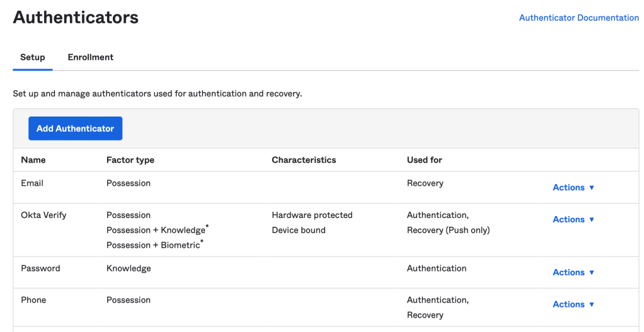Select the Email authenticator name
Viewport: 644px width, 332px height.
(32, 183)
